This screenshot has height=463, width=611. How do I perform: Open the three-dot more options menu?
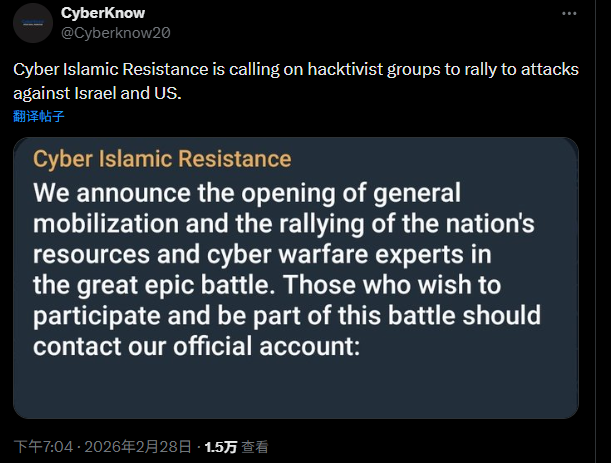click(x=569, y=14)
